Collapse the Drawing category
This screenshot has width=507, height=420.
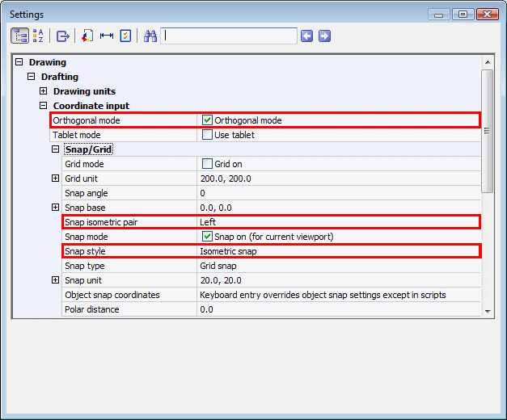tap(19, 62)
